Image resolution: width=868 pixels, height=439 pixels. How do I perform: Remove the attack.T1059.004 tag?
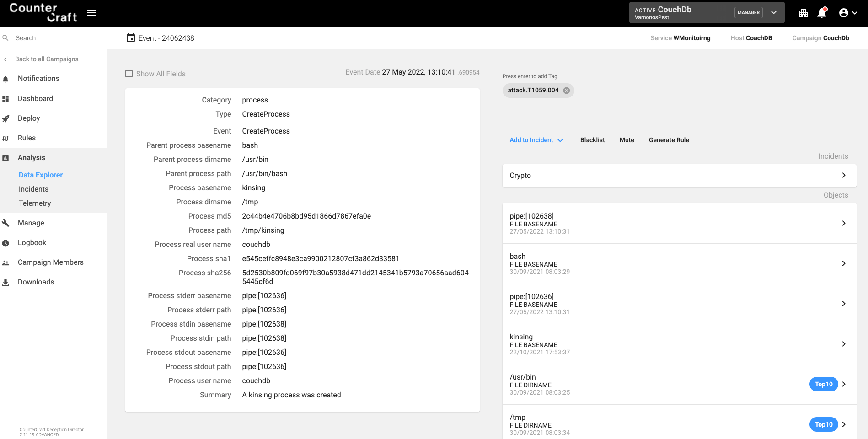point(567,90)
